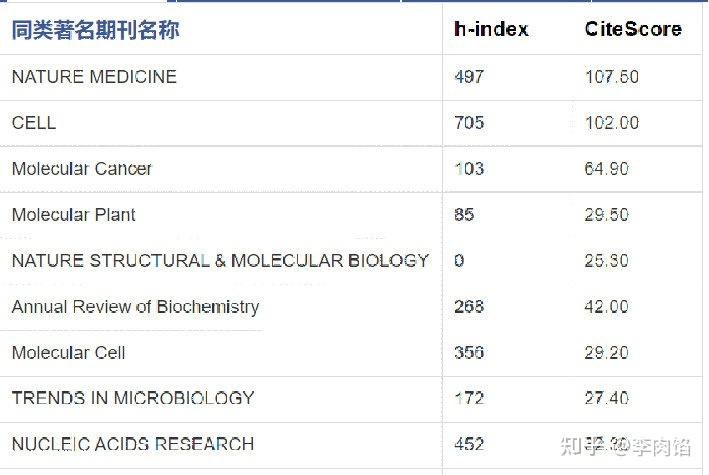This screenshot has height=475, width=709.
Task: Click the CiteScore column header
Action: [633, 29]
